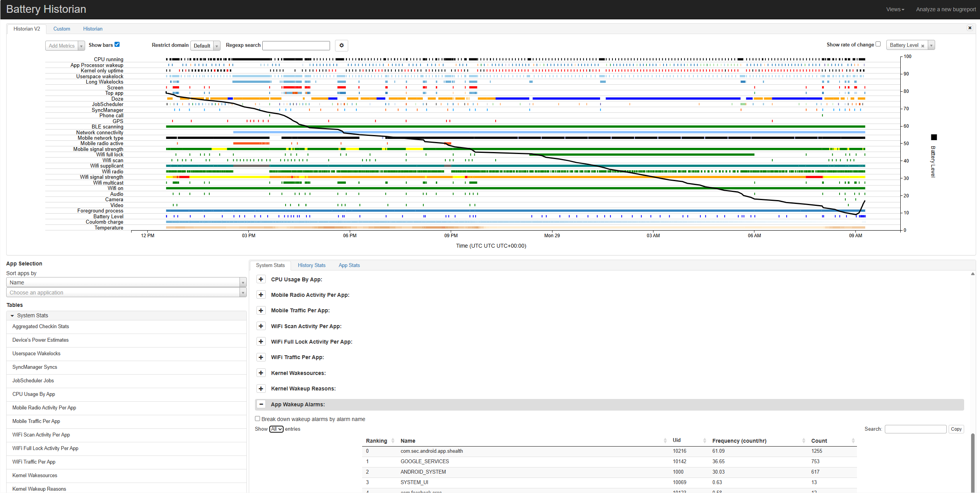Viewport: 980px width, 493px height.
Task: Enable Show rate of change
Action: 878,44
